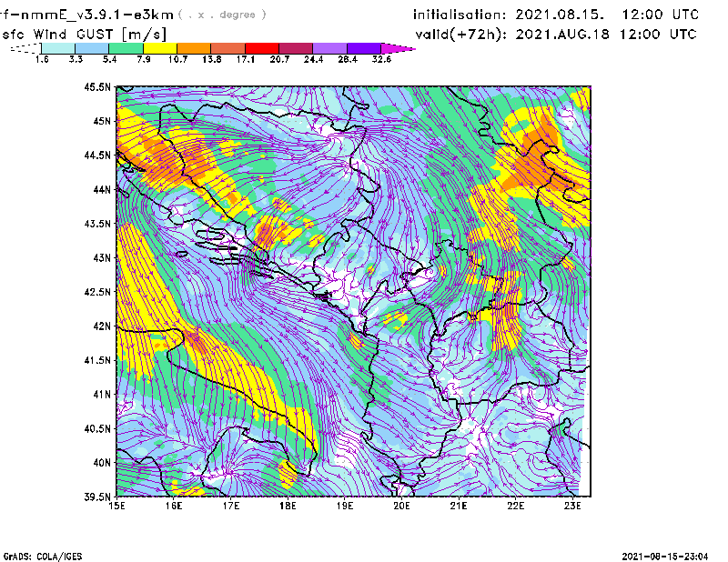Click the 'sfc Wind GUST [m/s]' title
The height and width of the screenshot is (562, 728).
[x=84, y=35]
